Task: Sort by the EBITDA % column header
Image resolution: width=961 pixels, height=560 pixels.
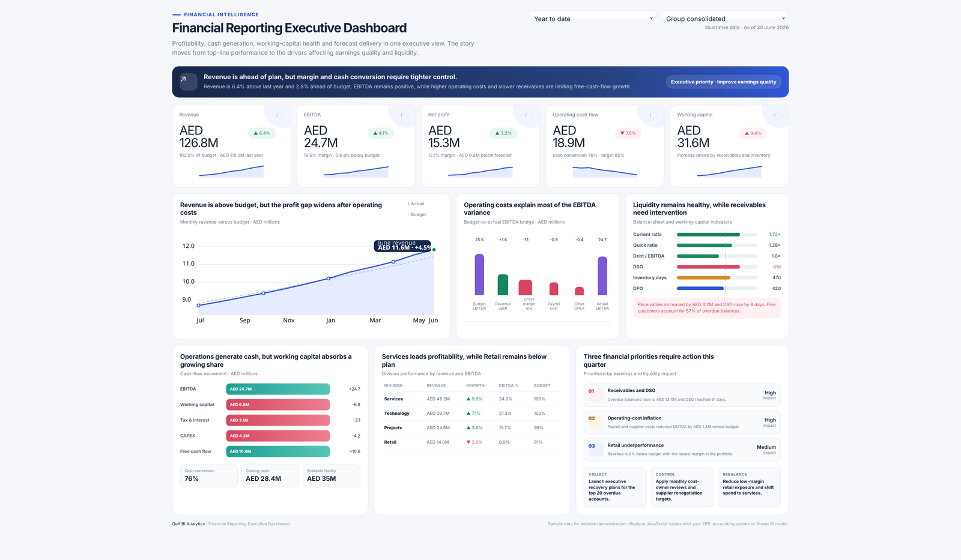Action: pos(509,385)
